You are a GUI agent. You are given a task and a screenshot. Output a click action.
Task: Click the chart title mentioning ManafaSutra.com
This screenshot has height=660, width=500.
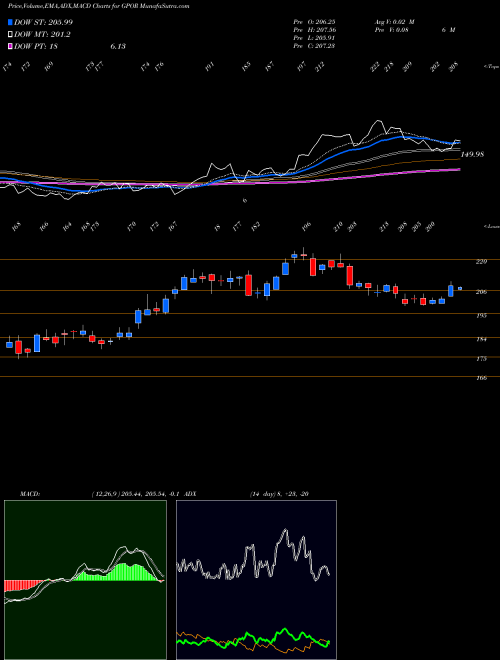click(x=98, y=6)
